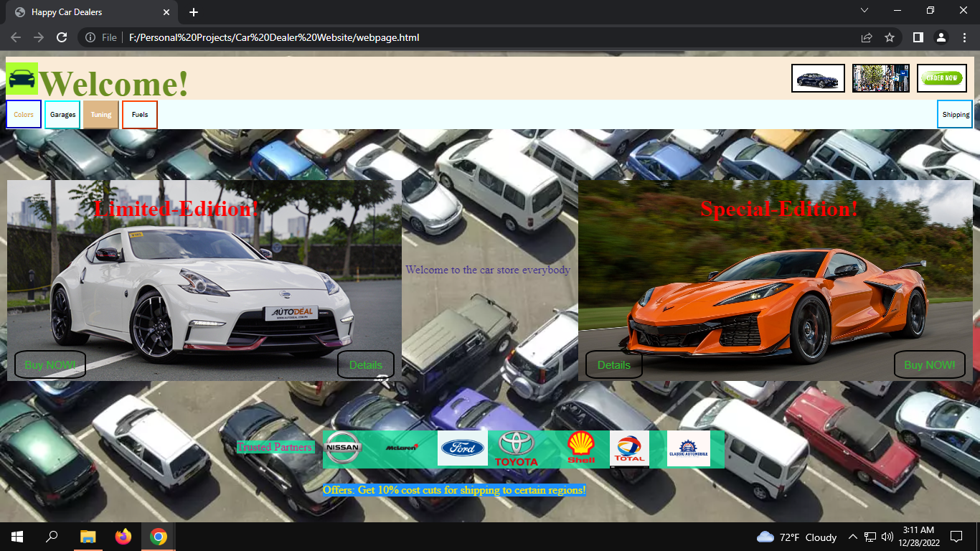Launch Firefox from the taskbar
Image resolution: width=980 pixels, height=551 pixels.
click(x=123, y=537)
